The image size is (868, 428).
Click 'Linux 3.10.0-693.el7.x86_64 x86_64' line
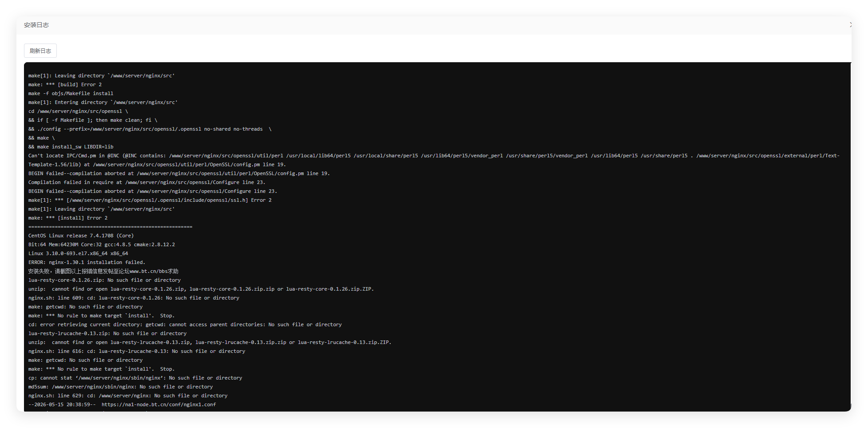click(78, 253)
